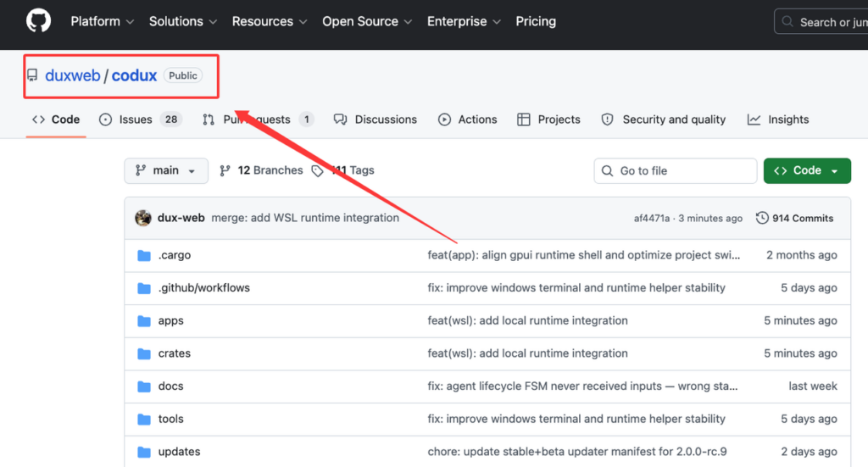View the 914 Commits history
868x467 pixels.
pos(794,218)
